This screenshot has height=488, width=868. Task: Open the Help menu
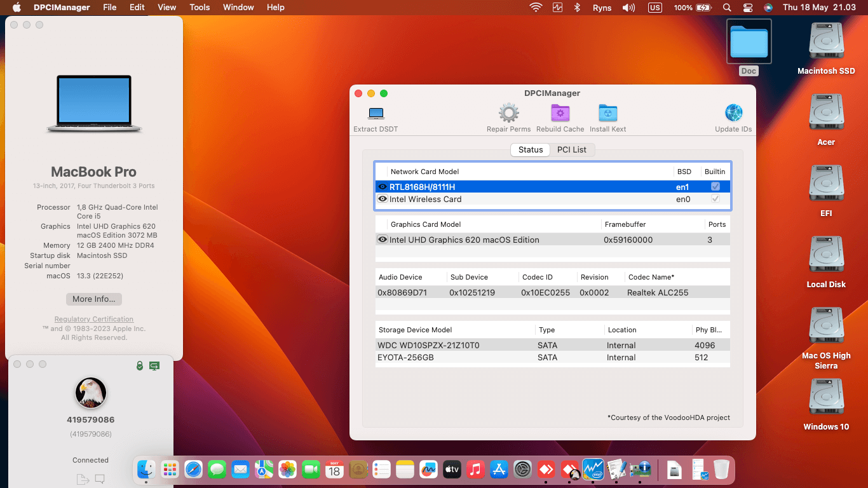point(276,8)
